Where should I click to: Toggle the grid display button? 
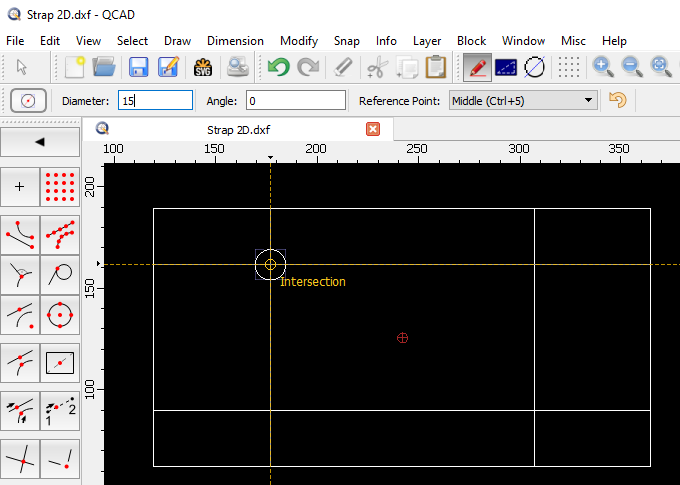tap(569, 67)
